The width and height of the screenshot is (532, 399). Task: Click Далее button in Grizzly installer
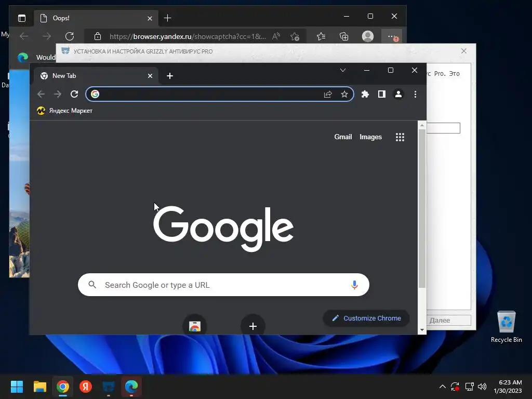(x=448, y=320)
